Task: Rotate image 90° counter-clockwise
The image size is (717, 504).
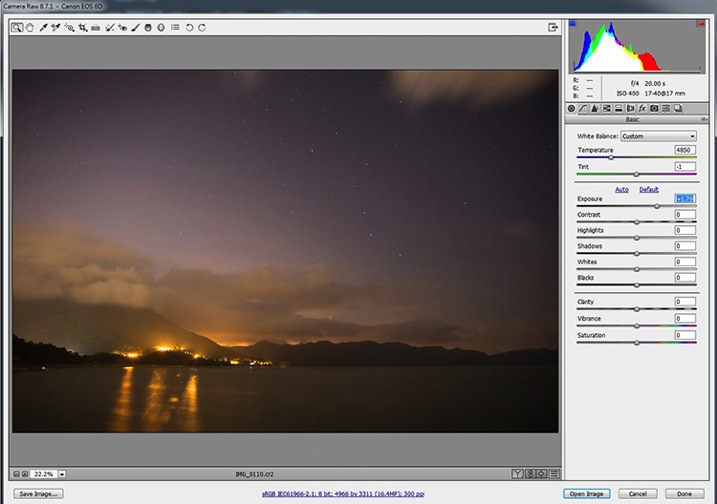Action: tap(189, 28)
